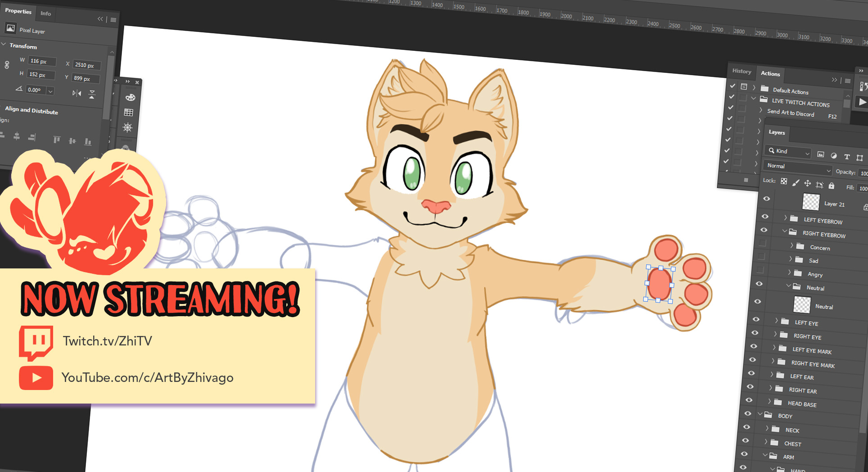Collapse the ARM group
Viewport: 868px width, 472px height.
(765, 455)
